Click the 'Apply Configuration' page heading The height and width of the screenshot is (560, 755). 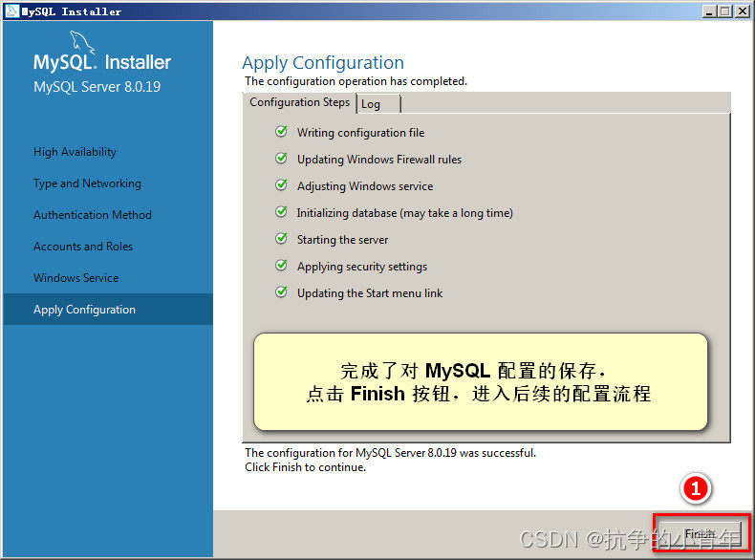click(323, 63)
